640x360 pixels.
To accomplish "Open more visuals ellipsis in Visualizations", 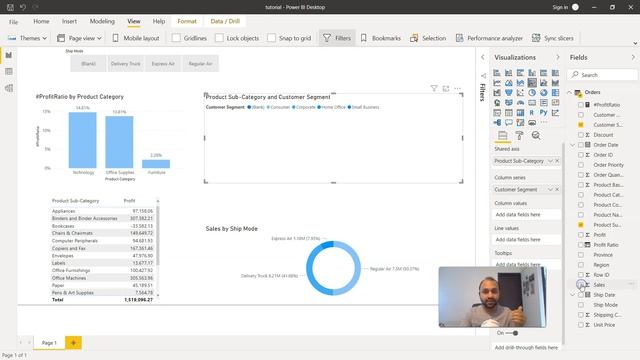I will tap(544, 122).
